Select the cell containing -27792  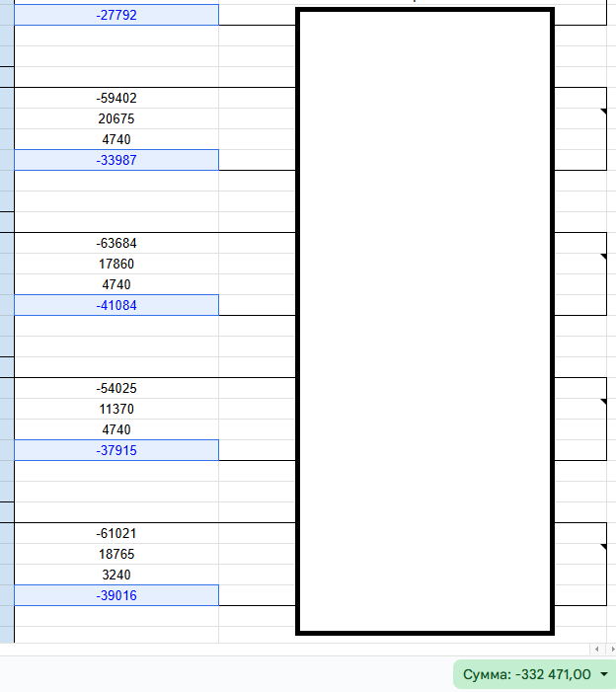(116, 15)
